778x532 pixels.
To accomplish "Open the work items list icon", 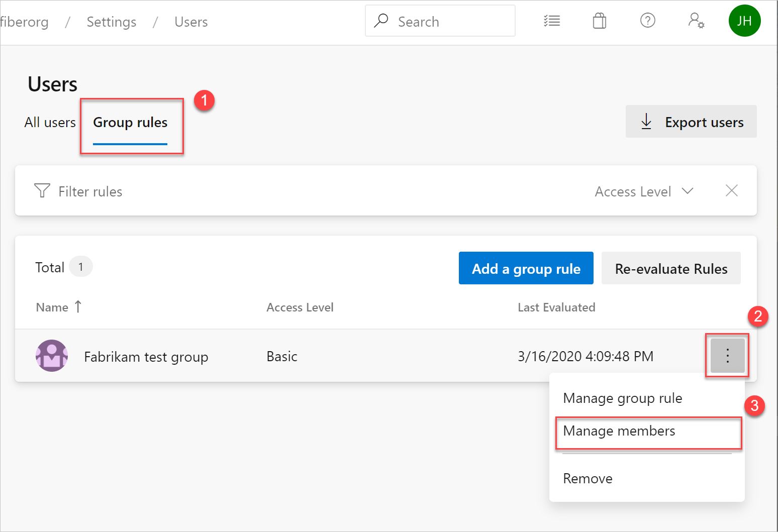I will pyautogui.click(x=552, y=21).
